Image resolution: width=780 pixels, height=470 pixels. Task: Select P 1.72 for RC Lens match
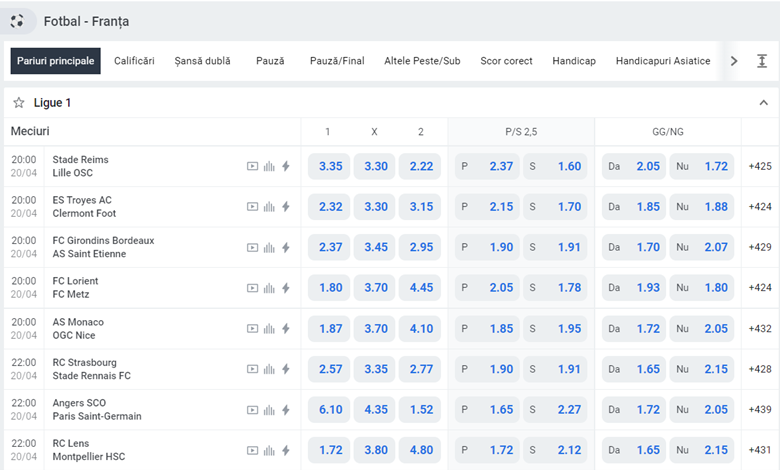click(487, 451)
